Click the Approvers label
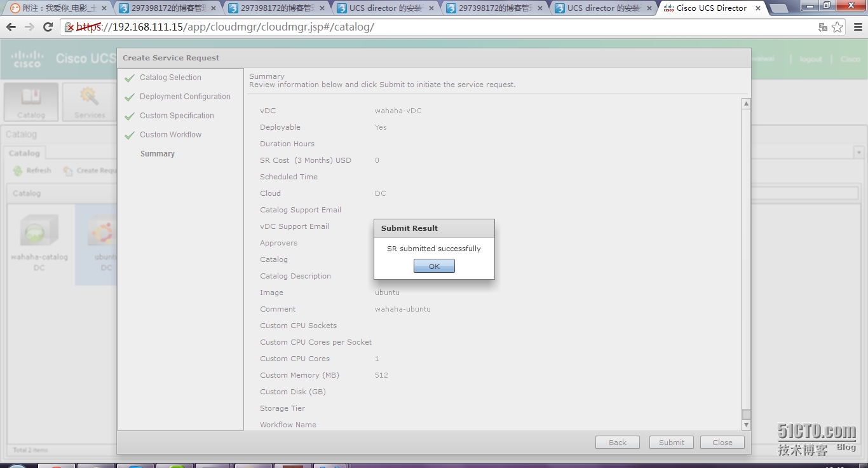The width and height of the screenshot is (868, 468). (x=278, y=243)
